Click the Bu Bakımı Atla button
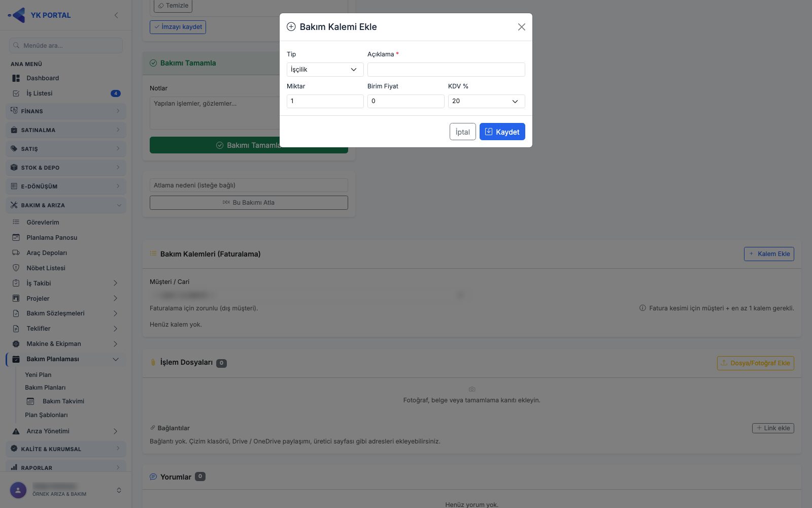The height and width of the screenshot is (508, 812). point(249,203)
